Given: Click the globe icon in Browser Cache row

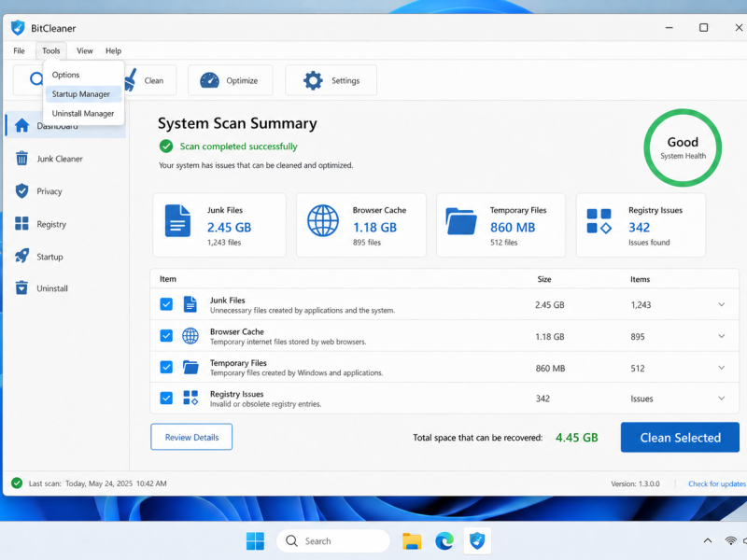Looking at the screenshot, I should coord(190,336).
